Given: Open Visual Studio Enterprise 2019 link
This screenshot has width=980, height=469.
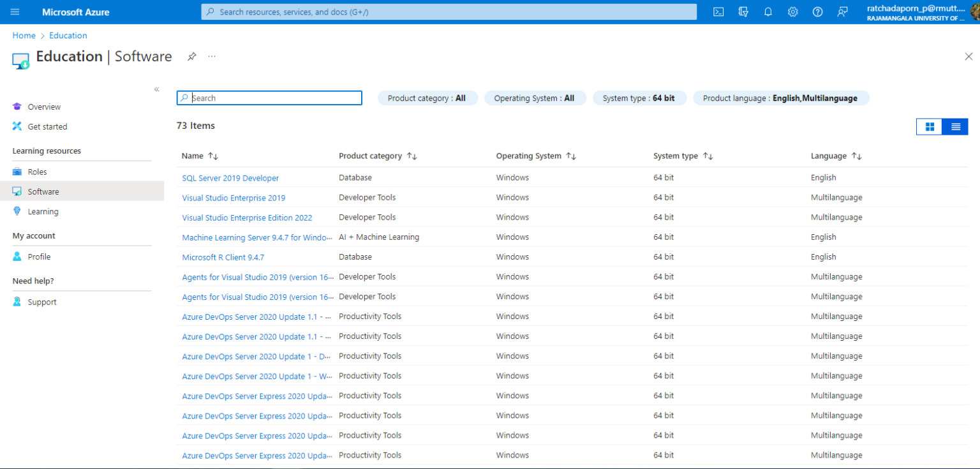Looking at the screenshot, I should pos(234,198).
